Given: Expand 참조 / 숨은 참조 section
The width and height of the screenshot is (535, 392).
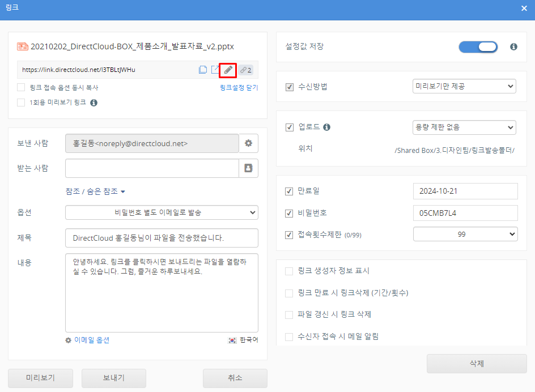Looking at the screenshot, I should point(95,191).
